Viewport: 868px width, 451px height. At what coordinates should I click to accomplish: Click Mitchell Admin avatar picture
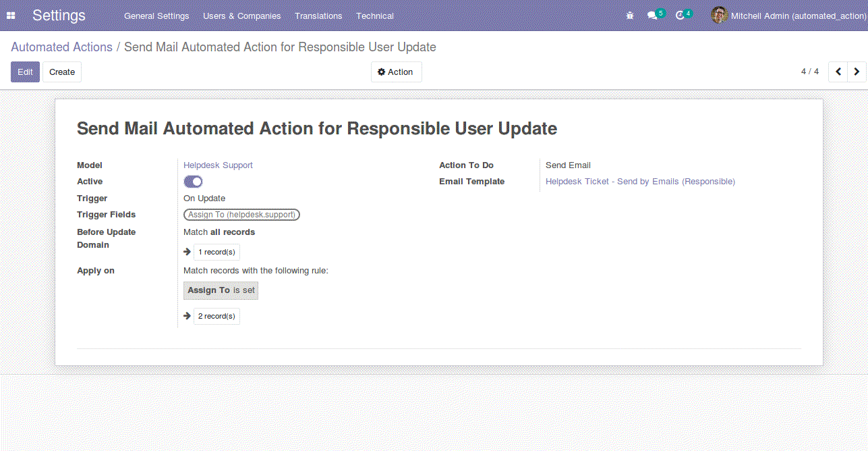coord(719,16)
